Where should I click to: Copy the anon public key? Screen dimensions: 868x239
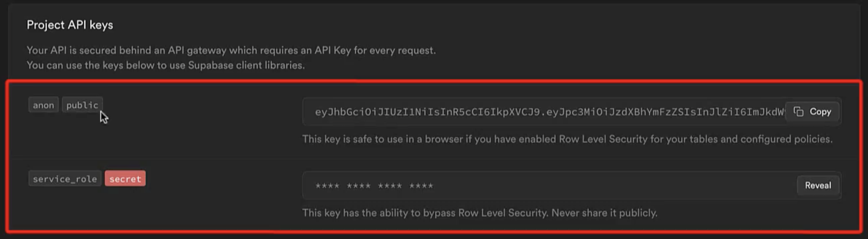coord(812,112)
